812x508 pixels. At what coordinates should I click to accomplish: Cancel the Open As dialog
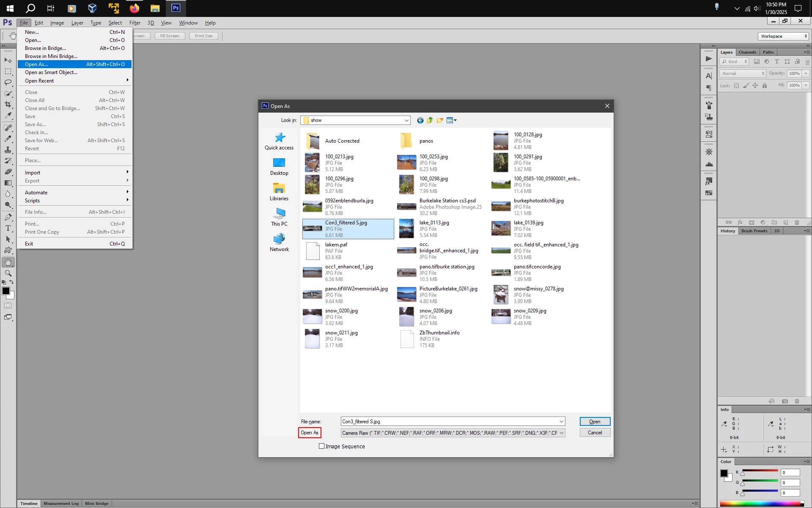click(x=595, y=433)
